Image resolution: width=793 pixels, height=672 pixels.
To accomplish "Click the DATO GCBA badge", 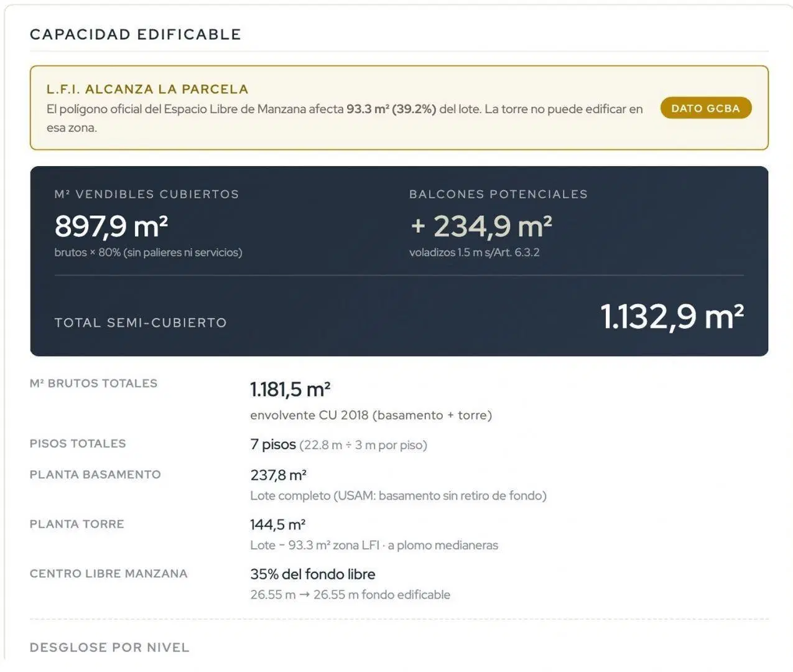I will (x=706, y=108).
